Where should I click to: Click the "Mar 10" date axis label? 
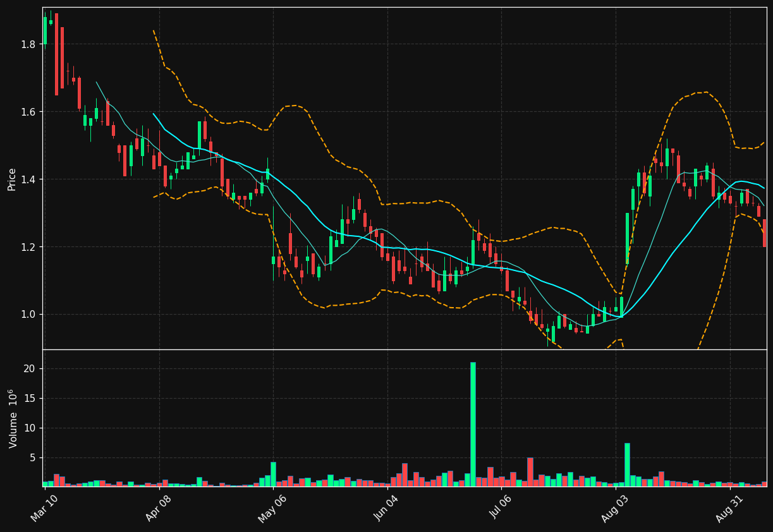(46, 509)
